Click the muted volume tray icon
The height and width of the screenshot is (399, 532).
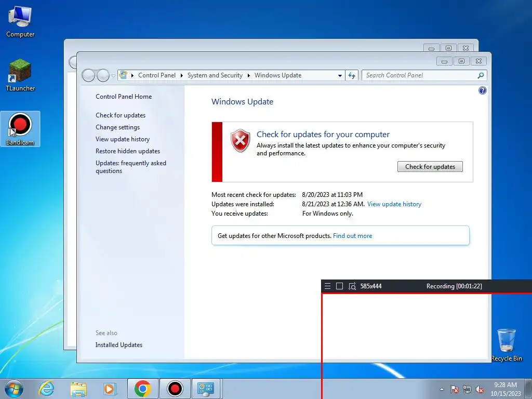480,389
